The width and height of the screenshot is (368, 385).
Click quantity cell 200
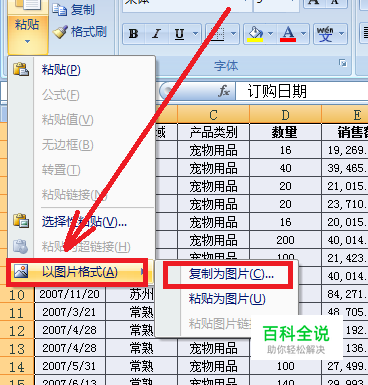tap(285, 240)
